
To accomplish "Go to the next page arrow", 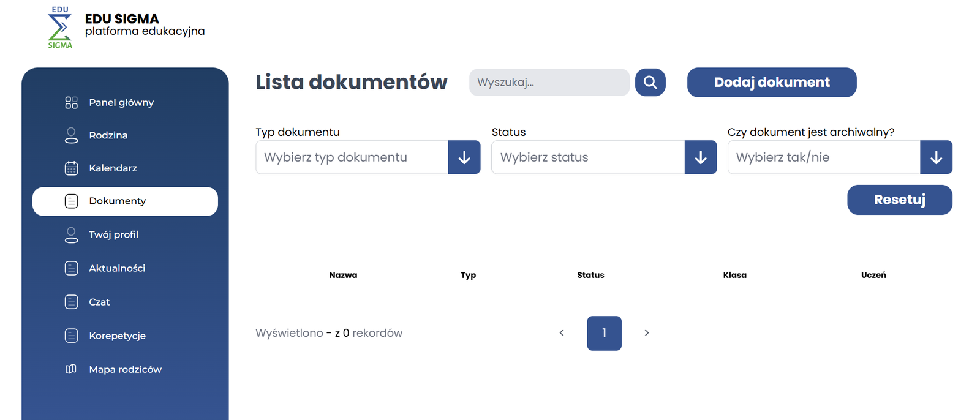I will point(646,333).
